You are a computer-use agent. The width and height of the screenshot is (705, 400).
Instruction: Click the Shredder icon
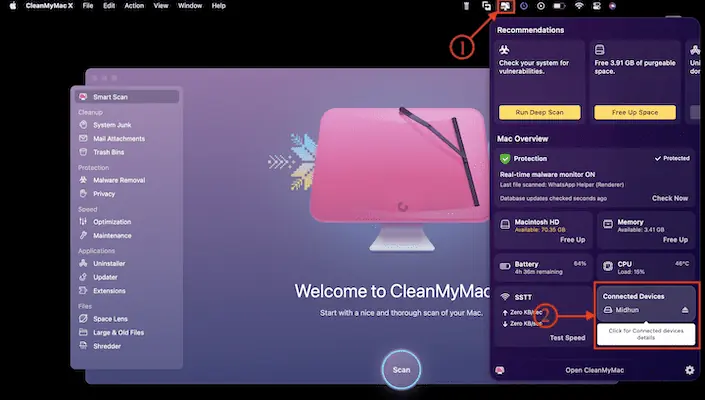click(83, 346)
